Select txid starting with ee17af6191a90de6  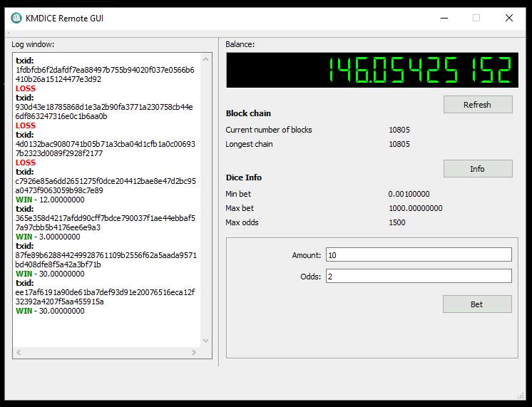click(x=105, y=297)
